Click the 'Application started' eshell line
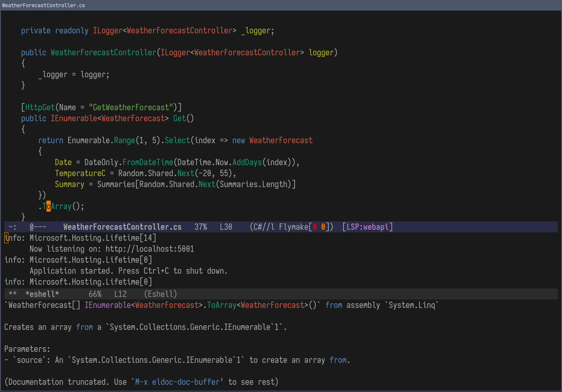562x392 pixels. [129, 271]
